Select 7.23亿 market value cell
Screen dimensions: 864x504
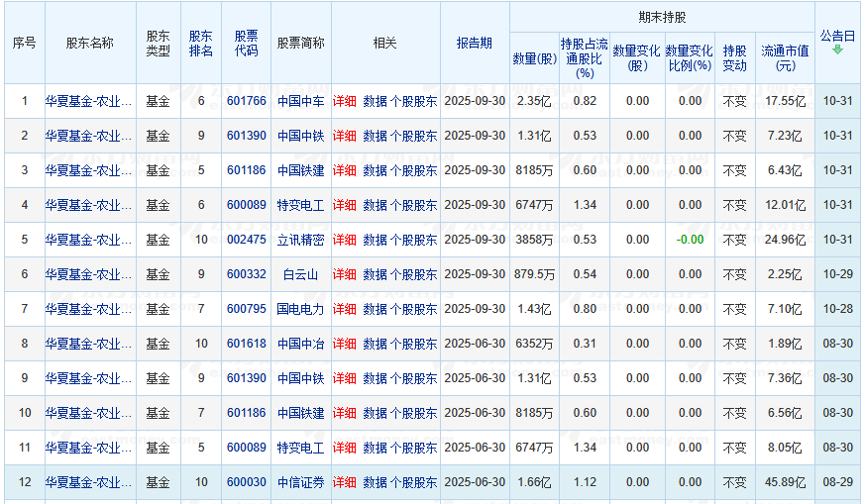(785, 136)
